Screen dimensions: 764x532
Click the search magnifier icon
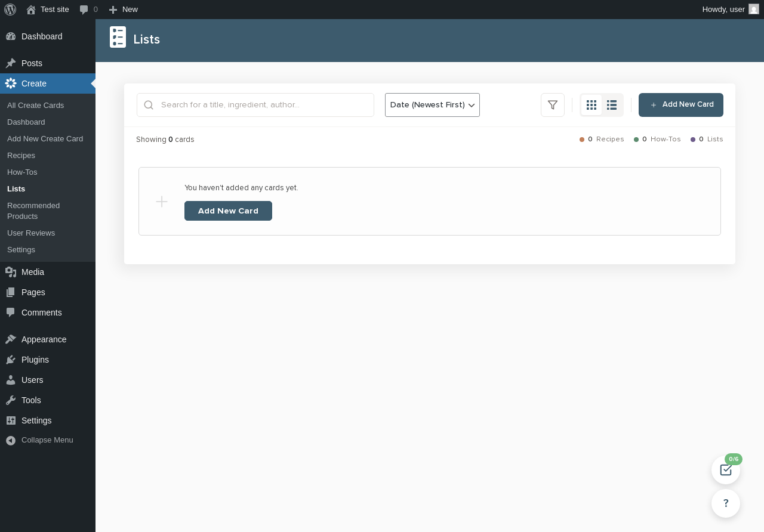coord(149,105)
